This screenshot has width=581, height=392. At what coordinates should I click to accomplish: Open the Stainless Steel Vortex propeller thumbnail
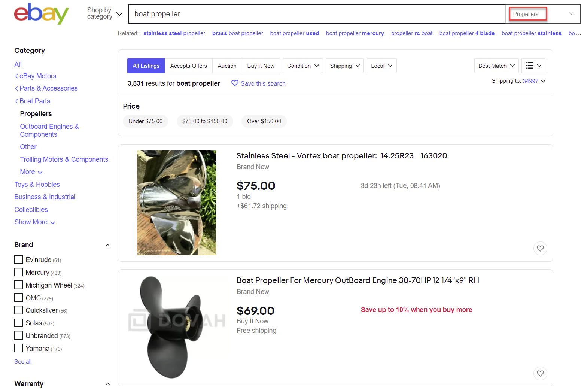(x=176, y=203)
